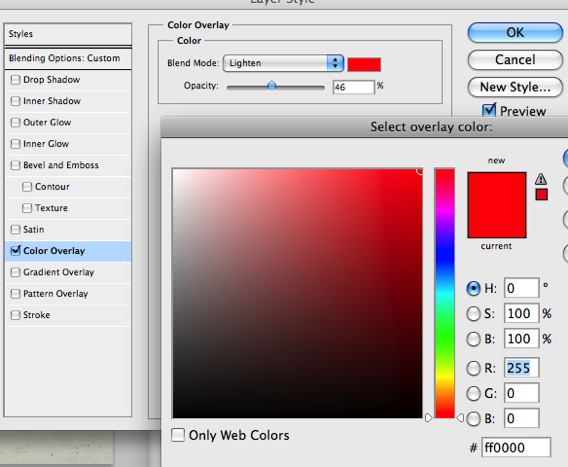Uncheck the Color Overlay checkbox
The width and height of the screenshot is (568, 467).
coord(16,250)
